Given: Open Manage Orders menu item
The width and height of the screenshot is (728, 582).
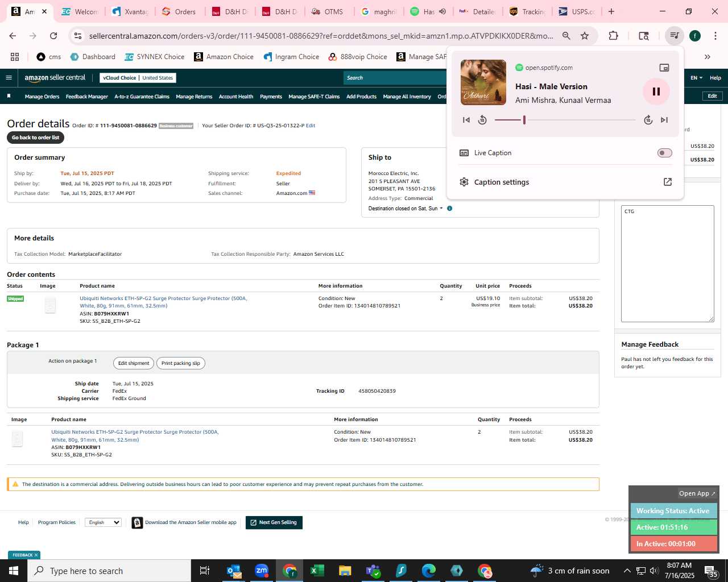Looking at the screenshot, I should click(x=42, y=97).
